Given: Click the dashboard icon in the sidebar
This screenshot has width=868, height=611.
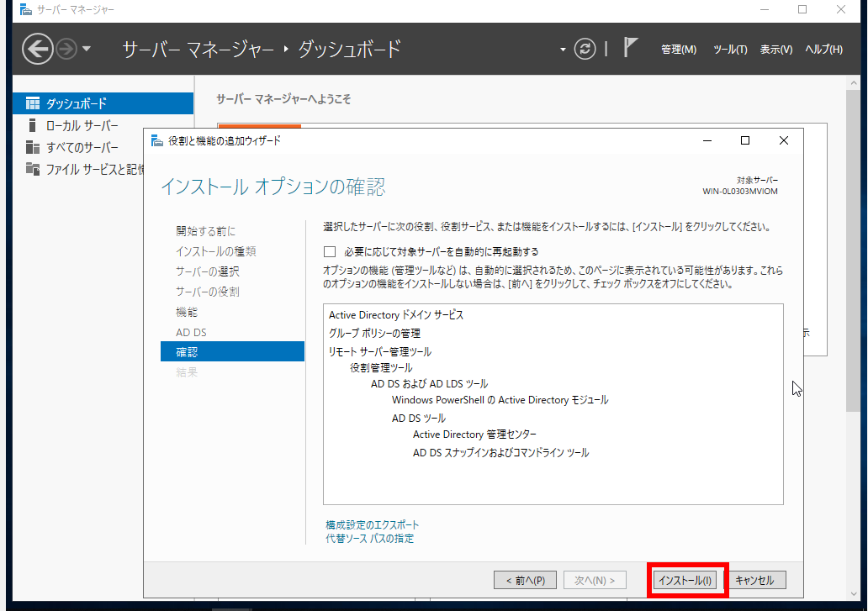Looking at the screenshot, I should click(x=33, y=103).
